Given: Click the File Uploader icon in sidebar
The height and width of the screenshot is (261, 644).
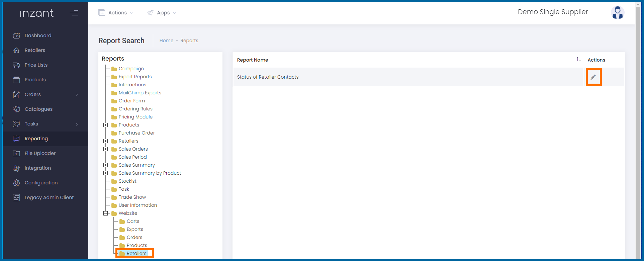Looking at the screenshot, I should coord(16,153).
